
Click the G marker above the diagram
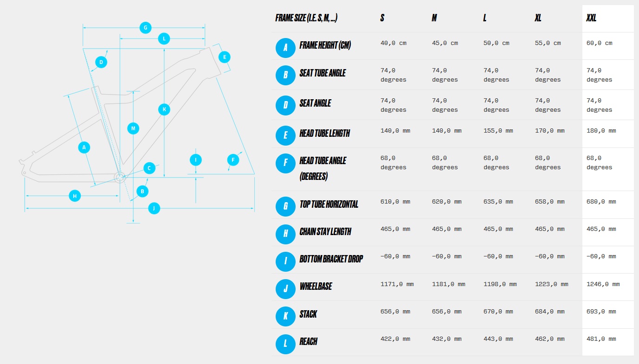(x=145, y=28)
